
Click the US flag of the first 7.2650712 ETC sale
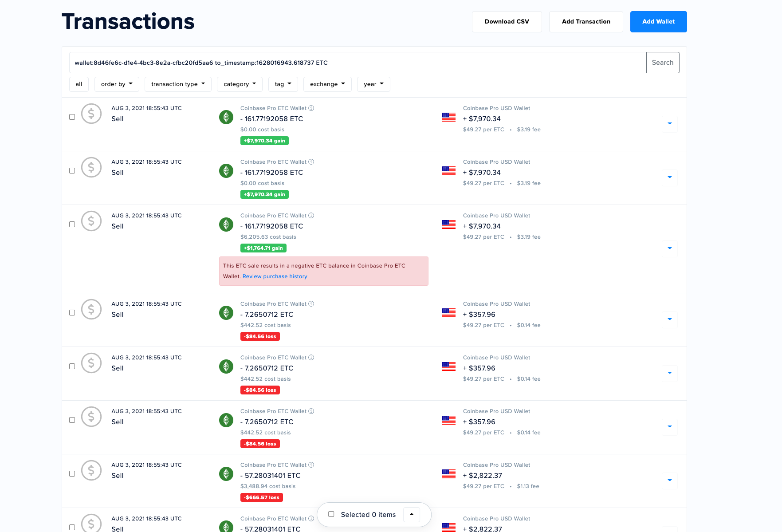449,313
